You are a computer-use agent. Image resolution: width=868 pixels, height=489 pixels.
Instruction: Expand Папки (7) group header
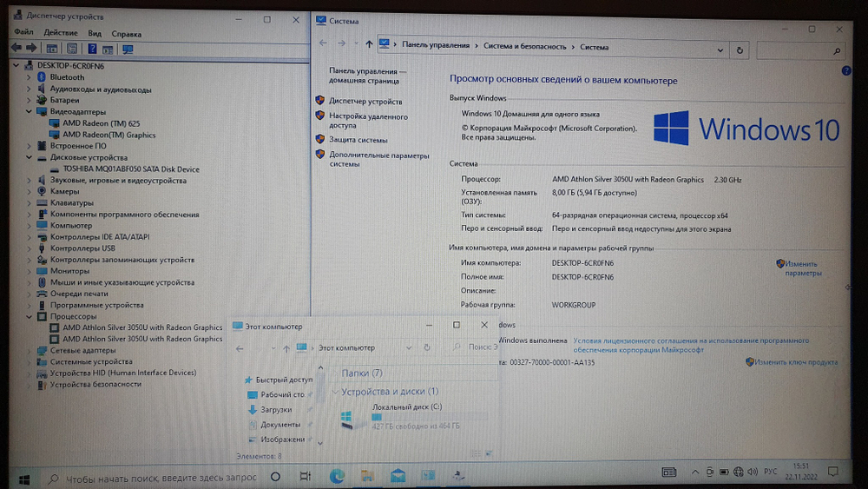tap(361, 373)
